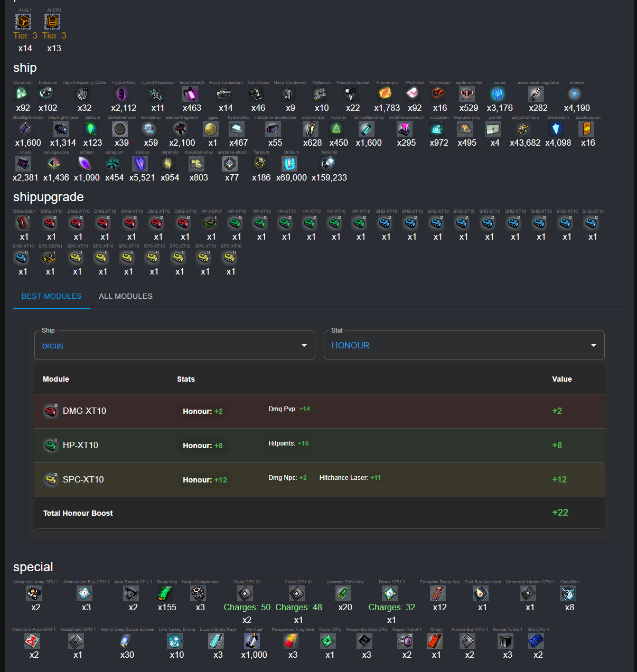
Task: Click the Nano Condenser icon
Action: tap(288, 93)
